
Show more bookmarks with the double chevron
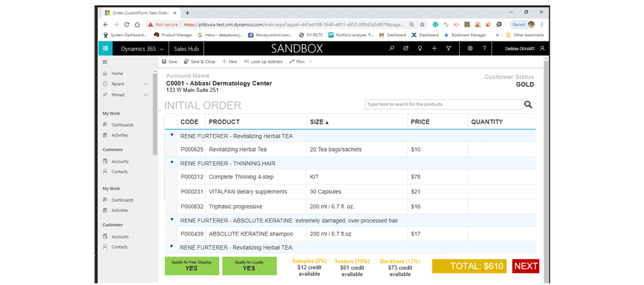click(497, 35)
